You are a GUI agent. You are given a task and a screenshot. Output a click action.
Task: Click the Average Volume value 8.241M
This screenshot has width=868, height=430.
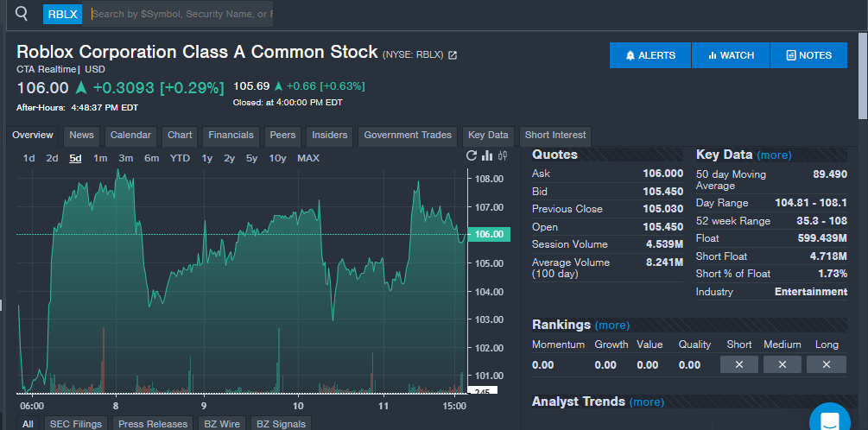[x=664, y=262]
